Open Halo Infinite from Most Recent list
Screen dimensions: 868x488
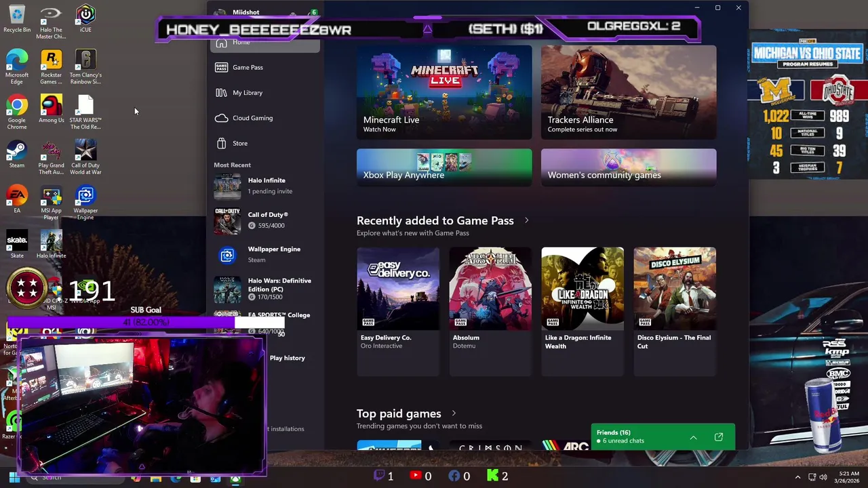(265, 186)
